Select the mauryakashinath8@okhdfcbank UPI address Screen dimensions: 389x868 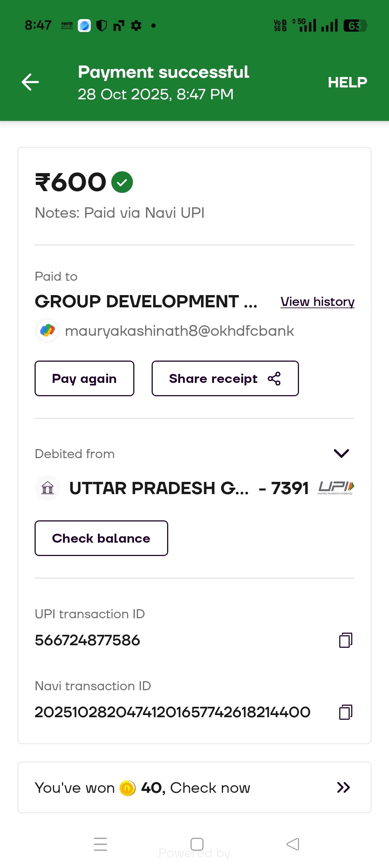179,331
